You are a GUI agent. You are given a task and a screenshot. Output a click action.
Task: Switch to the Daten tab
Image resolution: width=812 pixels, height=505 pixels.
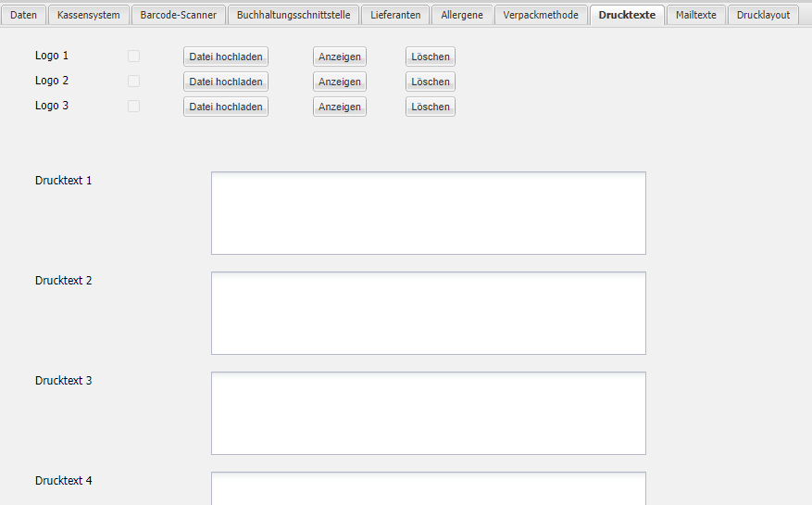[x=24, y=15]
